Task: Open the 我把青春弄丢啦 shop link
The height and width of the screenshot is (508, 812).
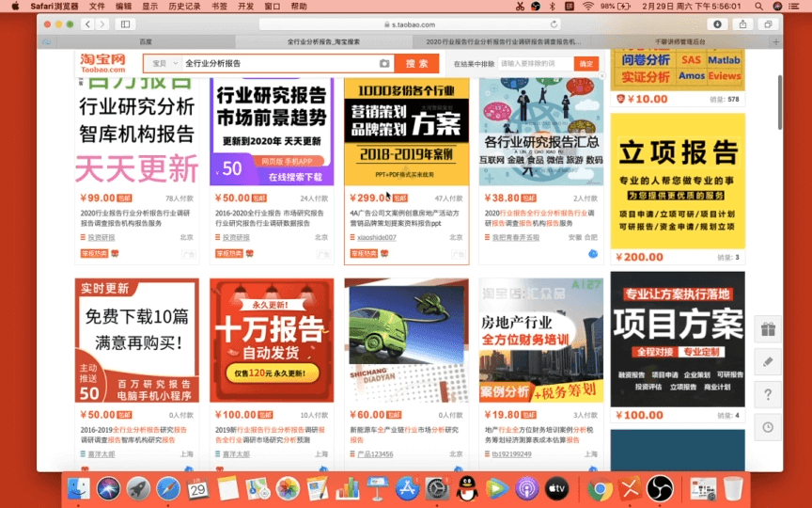Action: (515, 237)
